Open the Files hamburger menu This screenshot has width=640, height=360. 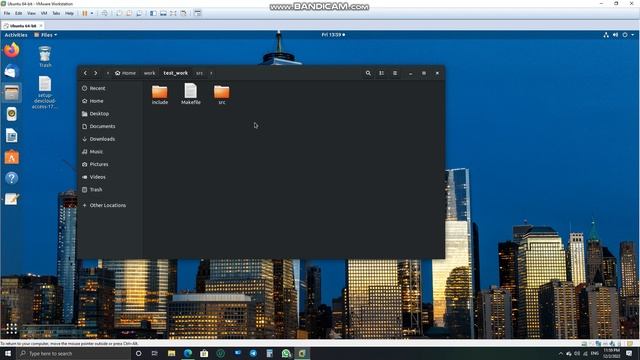pyautogui.click(x=395, y=73)
